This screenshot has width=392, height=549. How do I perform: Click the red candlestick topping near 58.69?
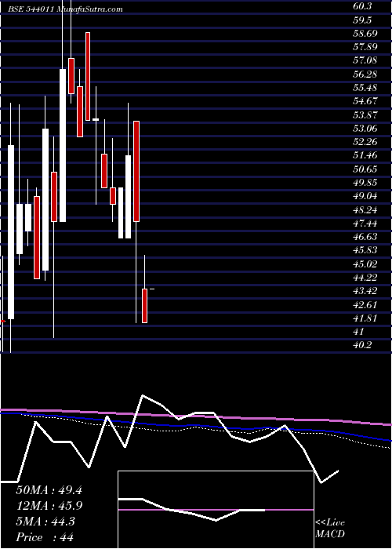88,76
